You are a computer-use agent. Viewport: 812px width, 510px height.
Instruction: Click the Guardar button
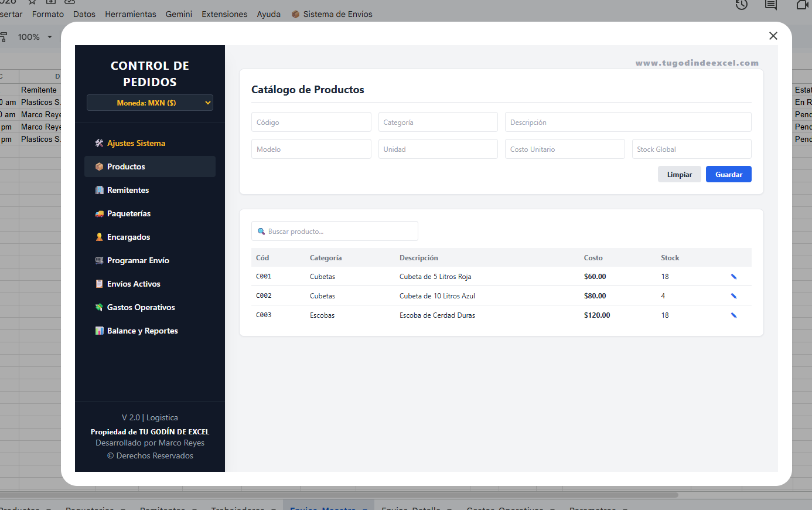[729, 174]
